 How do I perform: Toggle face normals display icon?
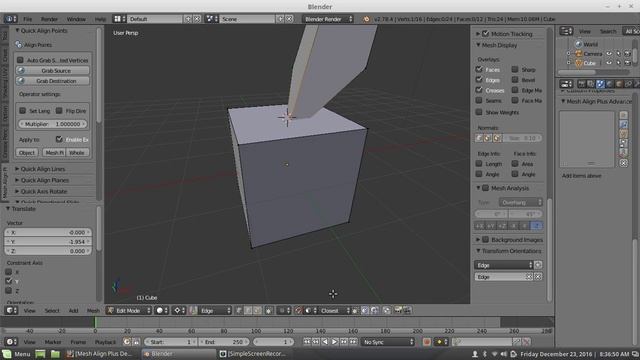click(497, 138)
